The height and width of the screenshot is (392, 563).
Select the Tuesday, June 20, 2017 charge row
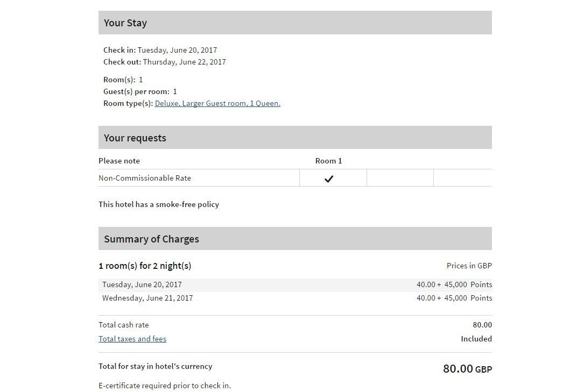295,285
